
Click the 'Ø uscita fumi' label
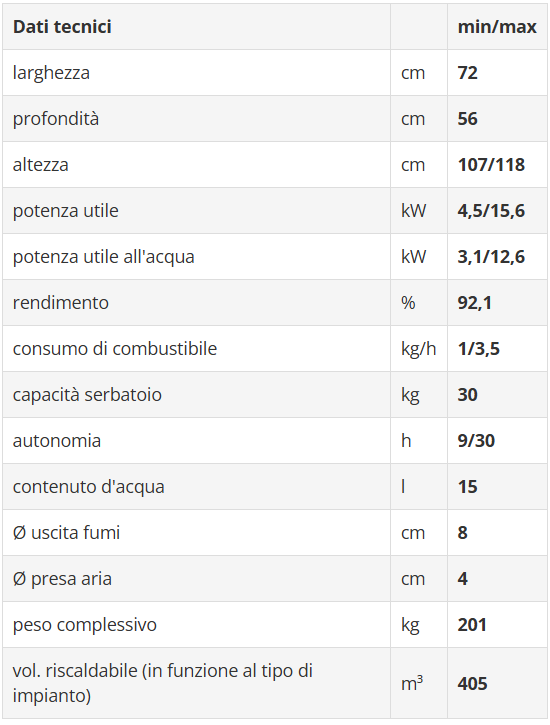click(x=67, y=533)
